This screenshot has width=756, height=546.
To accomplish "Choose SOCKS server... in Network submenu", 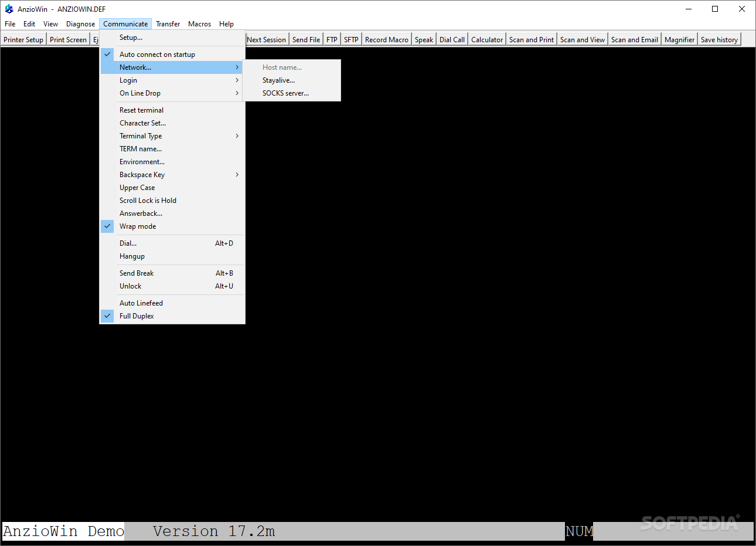I will click(x=292, y=93).
